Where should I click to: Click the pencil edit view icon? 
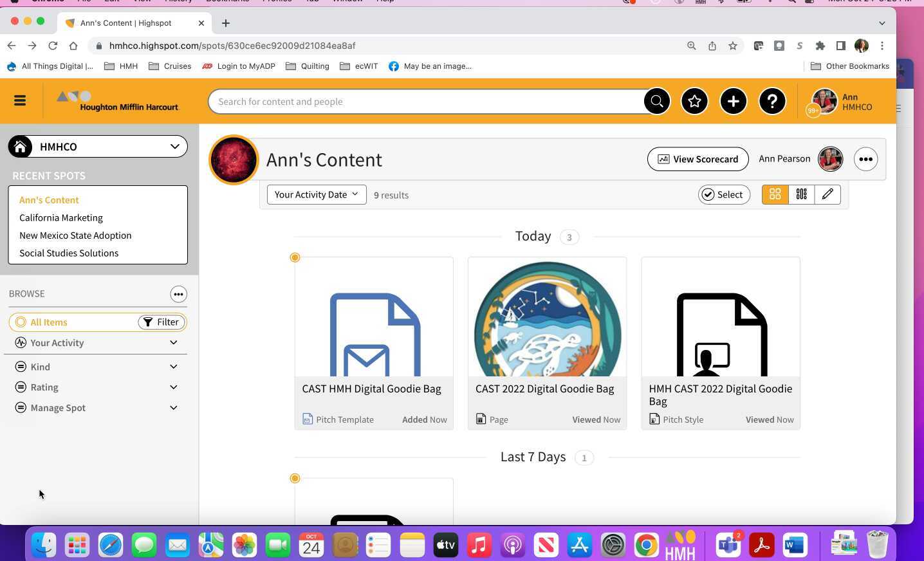point(827,194)
